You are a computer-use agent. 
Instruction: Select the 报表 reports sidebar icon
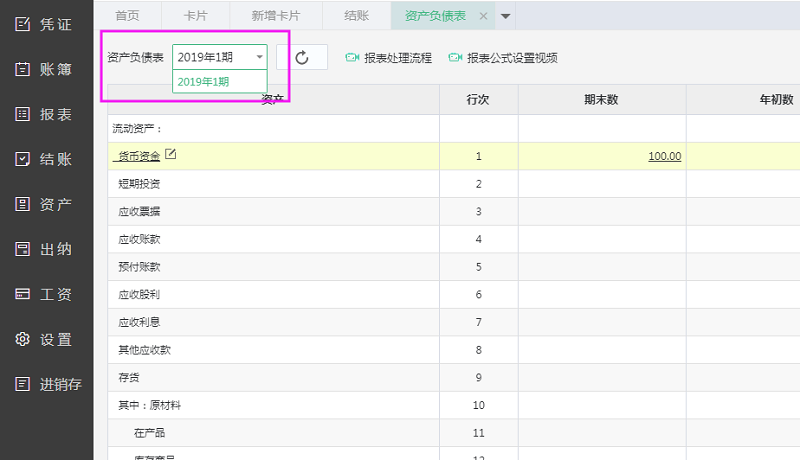pos(23,114)
